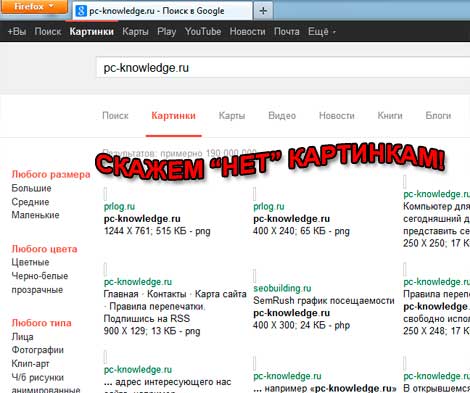Click text 900 X 129; 13 КБ - png
The image size is (470, 393).
(x=152, y=331)
